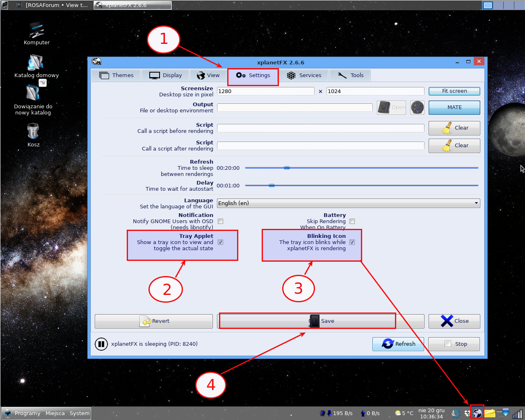Image resolution: width=525 pixels, height=420 pixels.
Task: Click the MATE output button
Action: [x=454, y=107]
